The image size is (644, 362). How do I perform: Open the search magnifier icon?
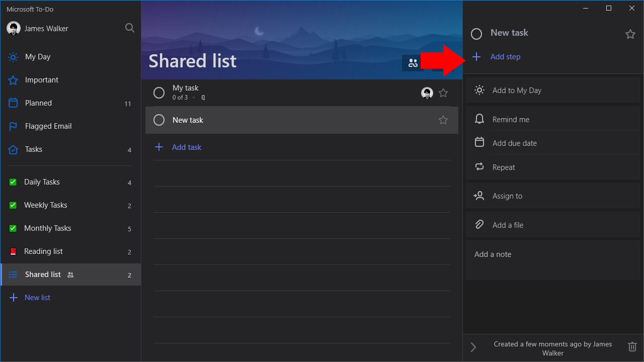coord(130,28)
